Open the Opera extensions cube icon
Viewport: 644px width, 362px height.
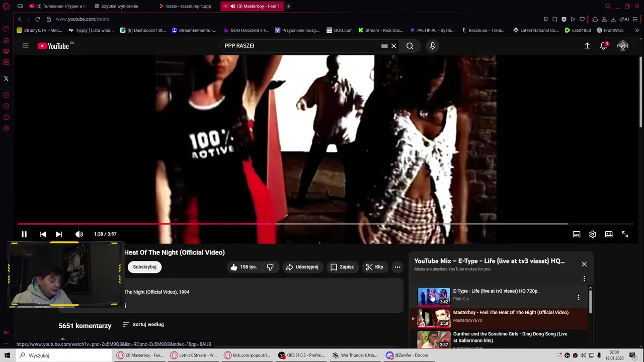click(595, 19)
